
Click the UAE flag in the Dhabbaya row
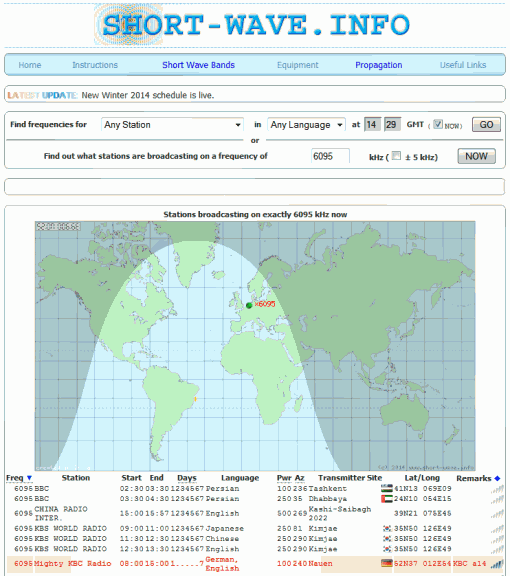[x=387, y=499]
